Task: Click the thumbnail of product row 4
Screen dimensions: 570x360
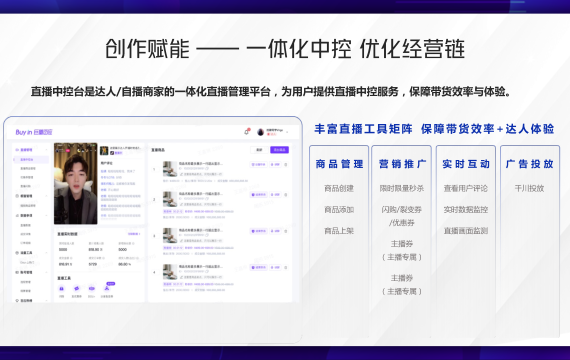Action: [170, 272]
